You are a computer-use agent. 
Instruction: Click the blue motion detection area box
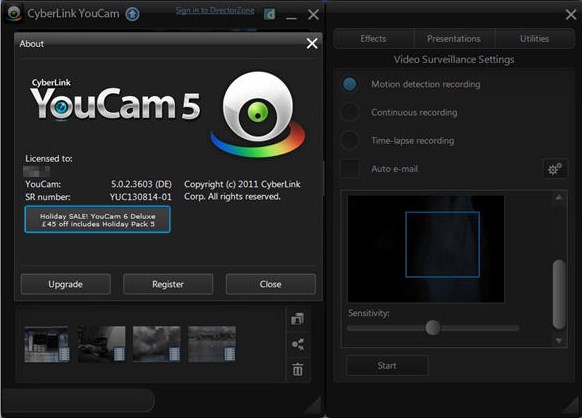click(x=442, y=244)
